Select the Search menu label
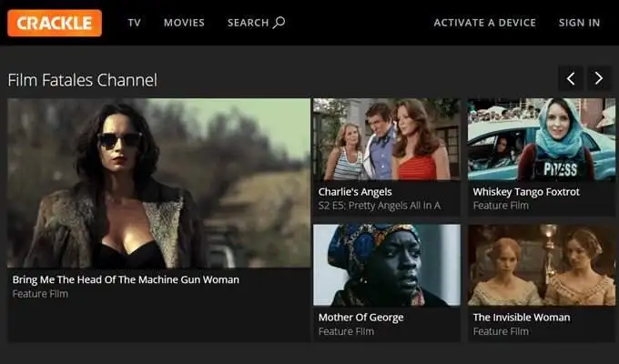This screenshot has height=364, width=619. point(248,23)
